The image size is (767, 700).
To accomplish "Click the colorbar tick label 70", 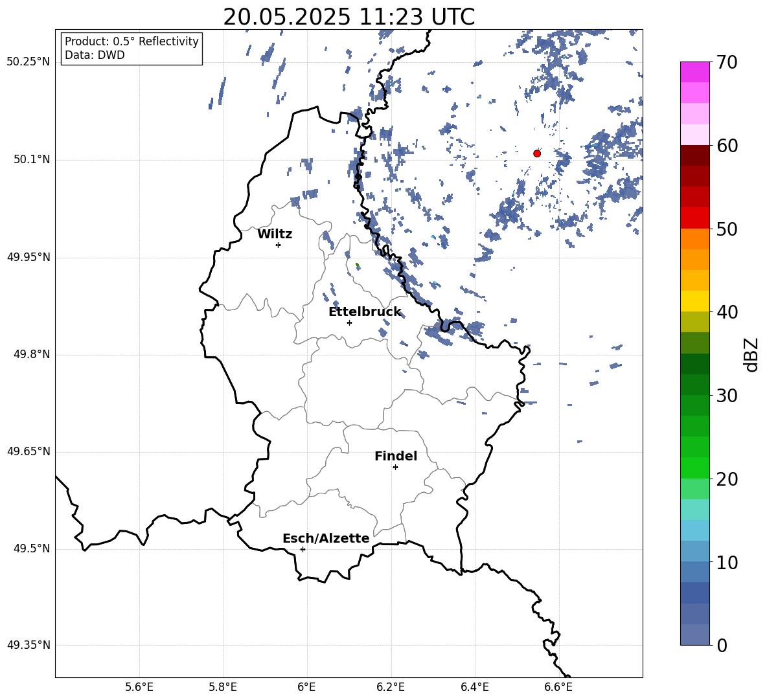I will click(727, 62).
